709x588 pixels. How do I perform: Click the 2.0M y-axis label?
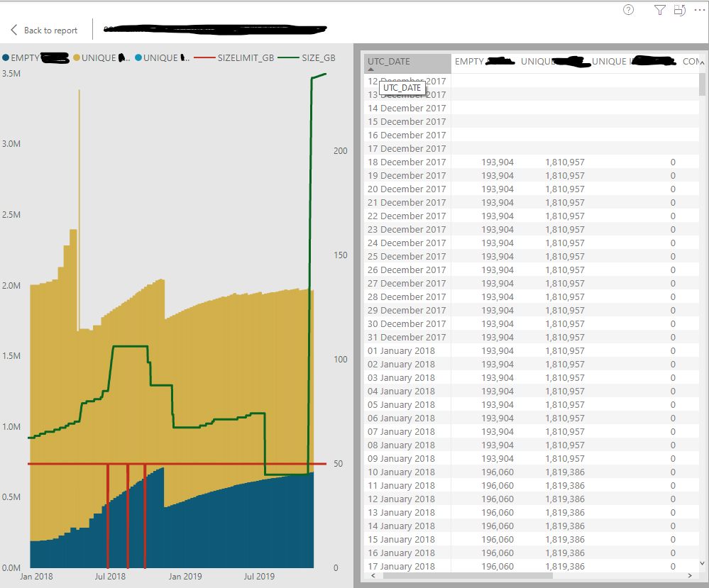(11, 285)
